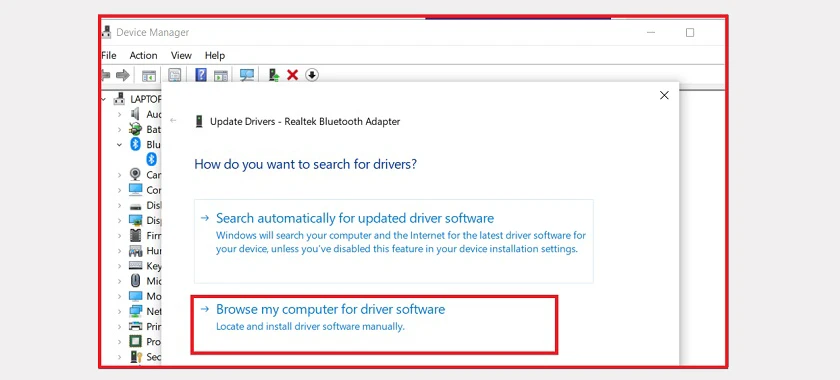Click the Network adapters category icon
840x380 pixels.
136,311
